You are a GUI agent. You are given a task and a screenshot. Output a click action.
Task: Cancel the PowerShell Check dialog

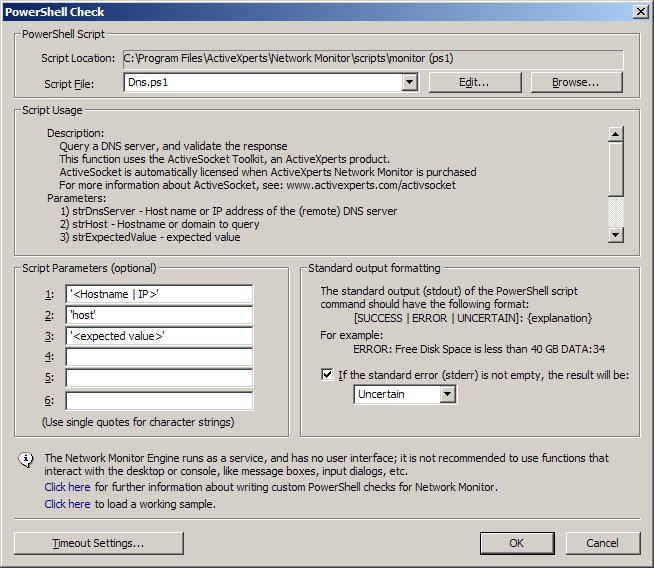[x=603, y=543]
